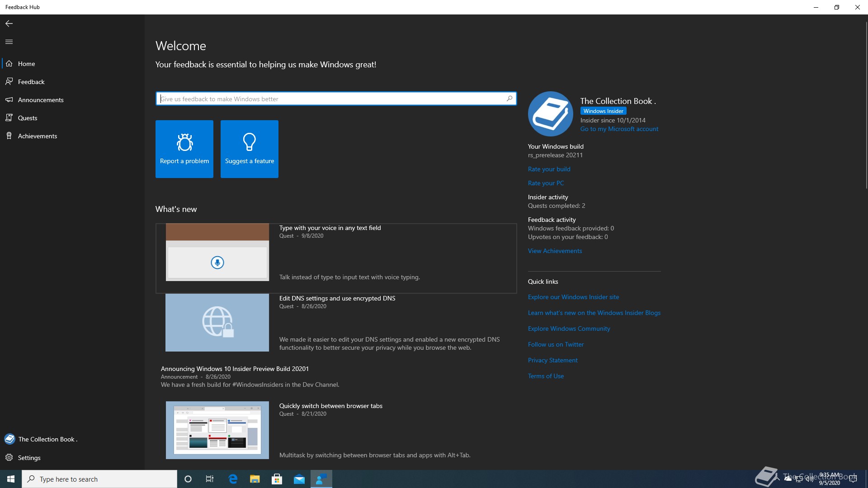Click the sidebar account avatar icon

tap(9, 439)
